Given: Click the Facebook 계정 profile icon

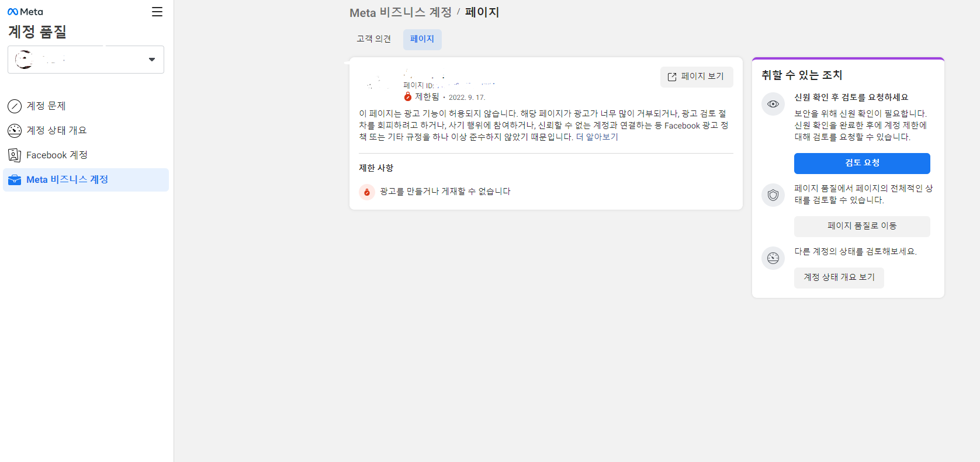Looking at the screenshot, I should tap(15, 155).
